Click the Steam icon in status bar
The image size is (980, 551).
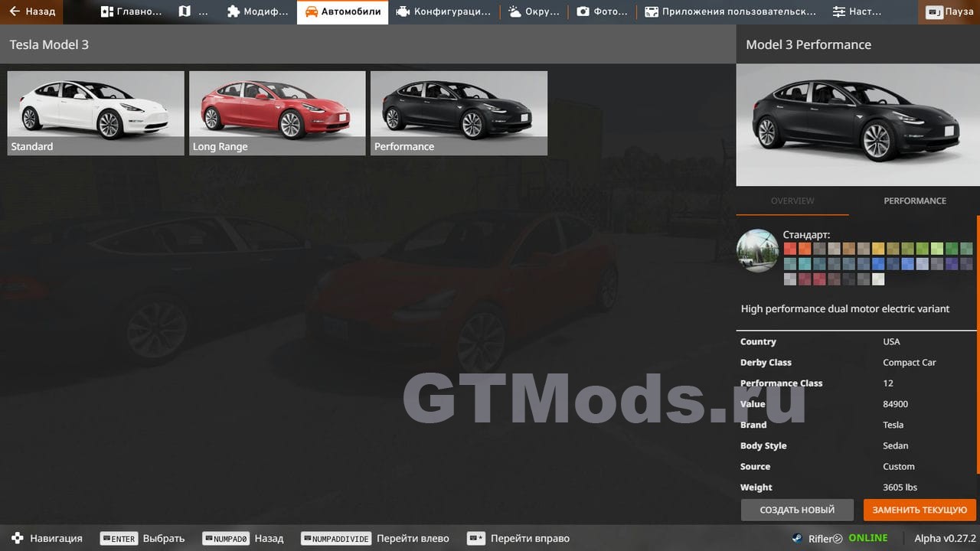click(x=797, y=538)
